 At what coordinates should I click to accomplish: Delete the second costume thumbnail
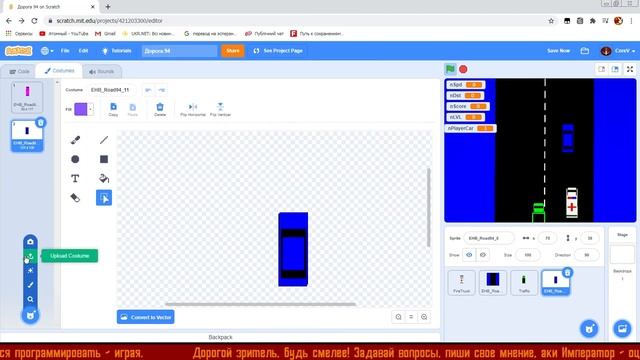coord(40,122)
